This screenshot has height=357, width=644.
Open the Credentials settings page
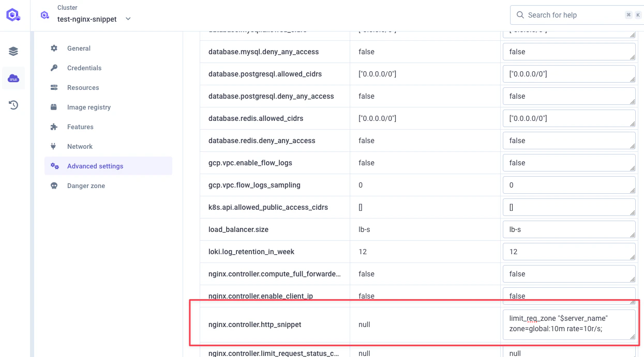(x=84, y=68)
